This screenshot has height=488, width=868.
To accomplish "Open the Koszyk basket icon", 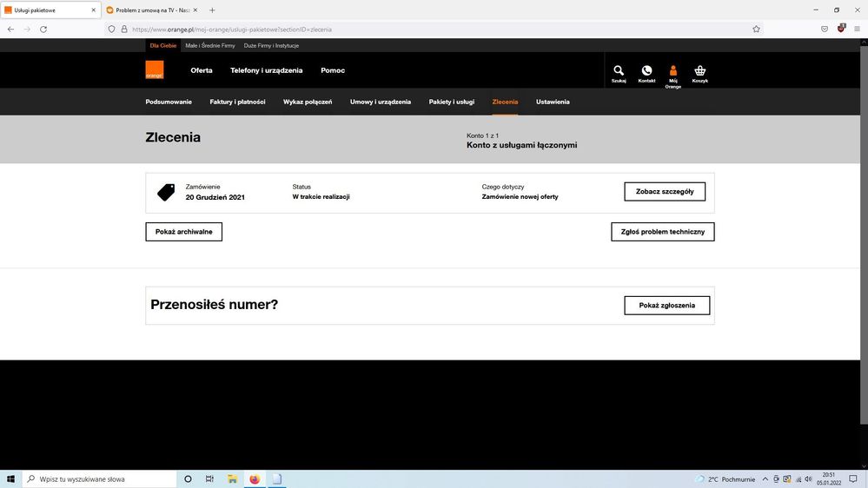I will (x=699, y=72).
